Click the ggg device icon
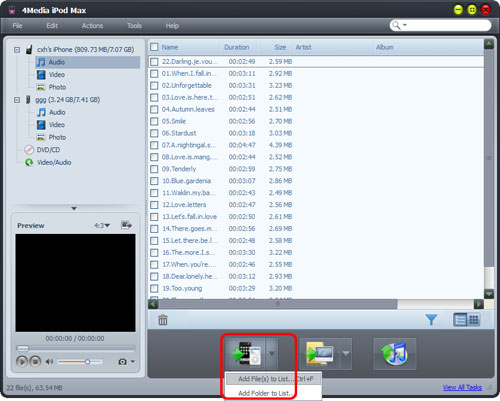 point(28,100)
